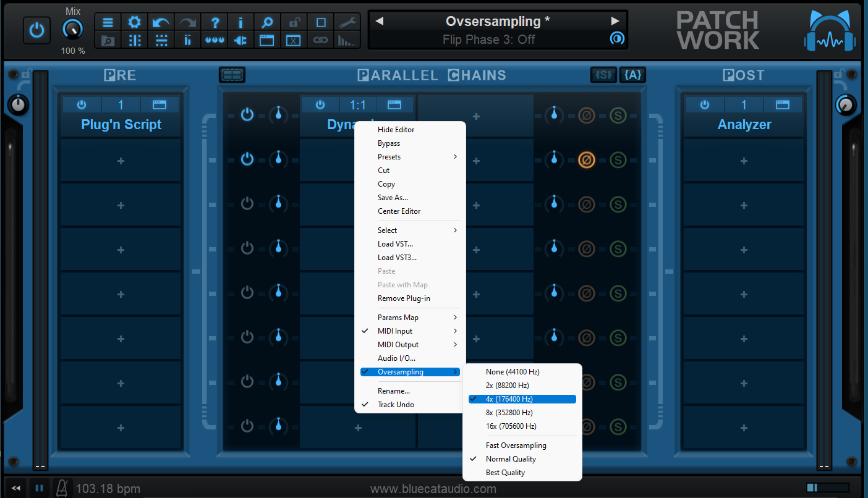Click the folder search toolbar icon
Screen dimensions: 868x498
coord(108,40)
